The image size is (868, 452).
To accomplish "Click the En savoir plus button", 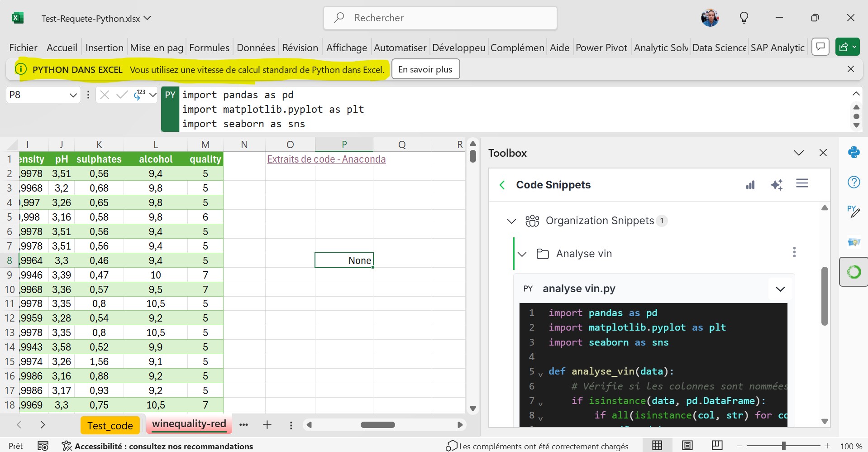I will pyautogui.click(x=425, y=69).
